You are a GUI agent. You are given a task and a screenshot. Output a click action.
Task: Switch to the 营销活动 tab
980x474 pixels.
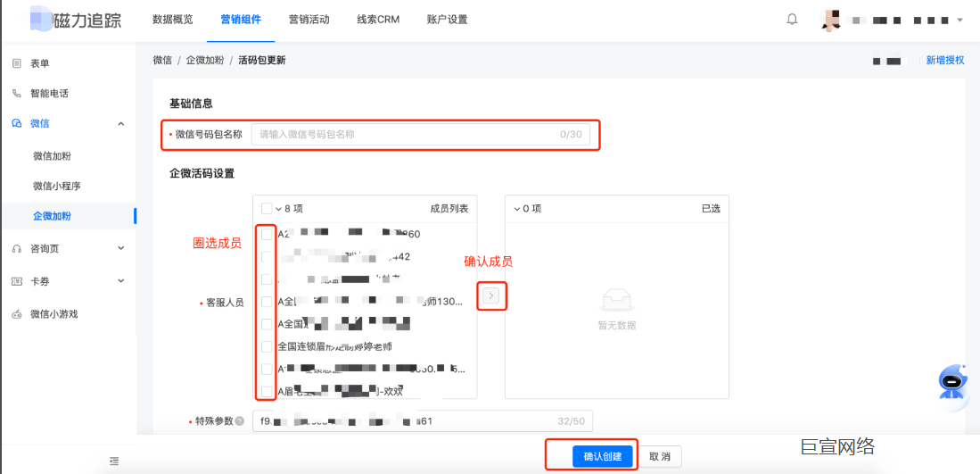click(x=309, y=20)
